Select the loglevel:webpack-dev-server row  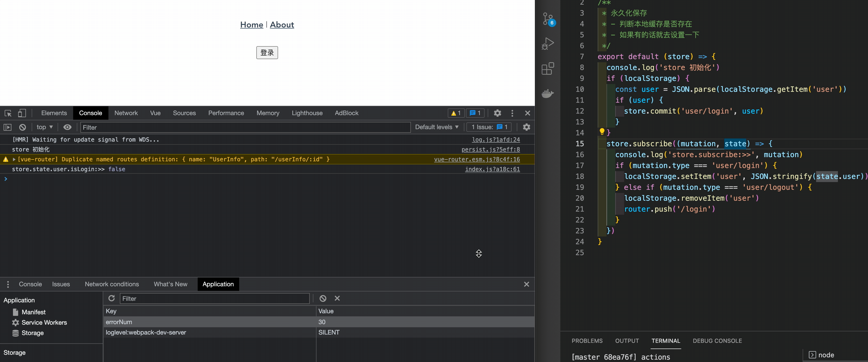pyautogui.click(x=319, y=332)
